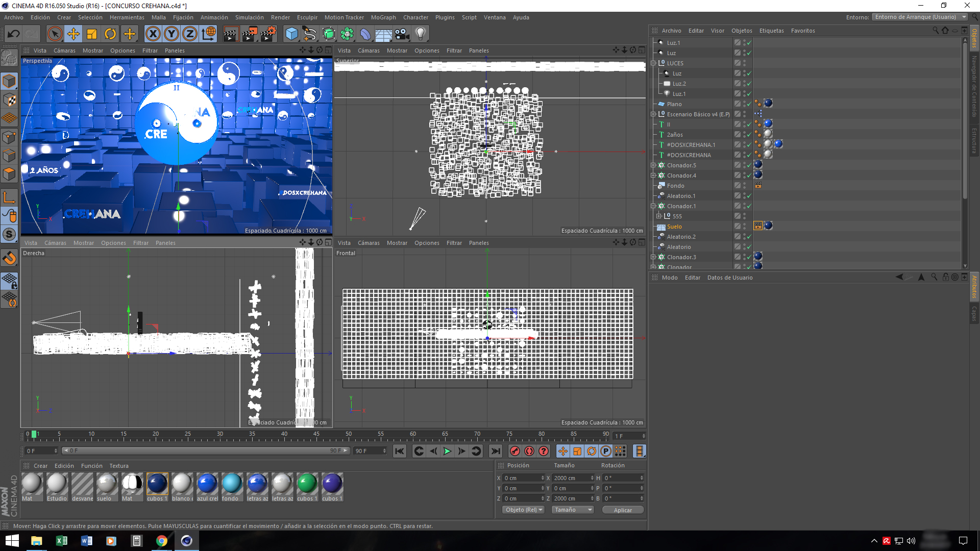Toggle visibility dots for Fondo
Screen dimensions: 980x551
[744, 186]
